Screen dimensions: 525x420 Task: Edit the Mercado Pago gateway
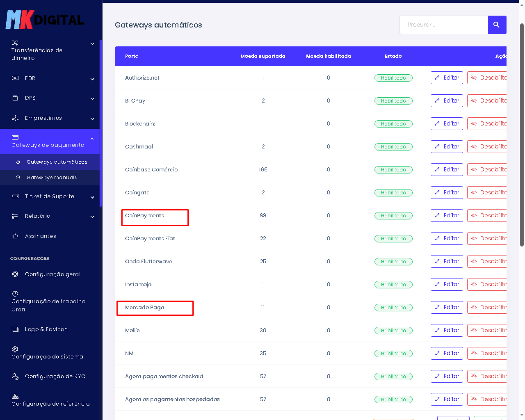click(x=447, y=307)
